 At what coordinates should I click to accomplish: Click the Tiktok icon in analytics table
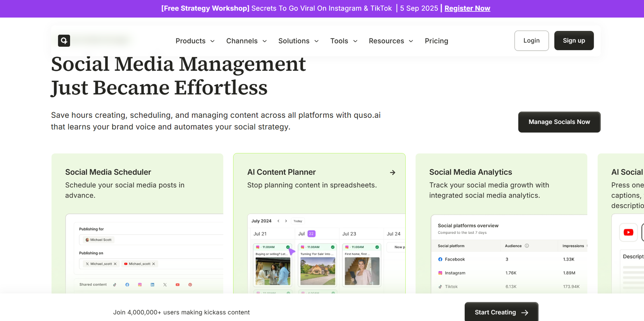[440, 287]
